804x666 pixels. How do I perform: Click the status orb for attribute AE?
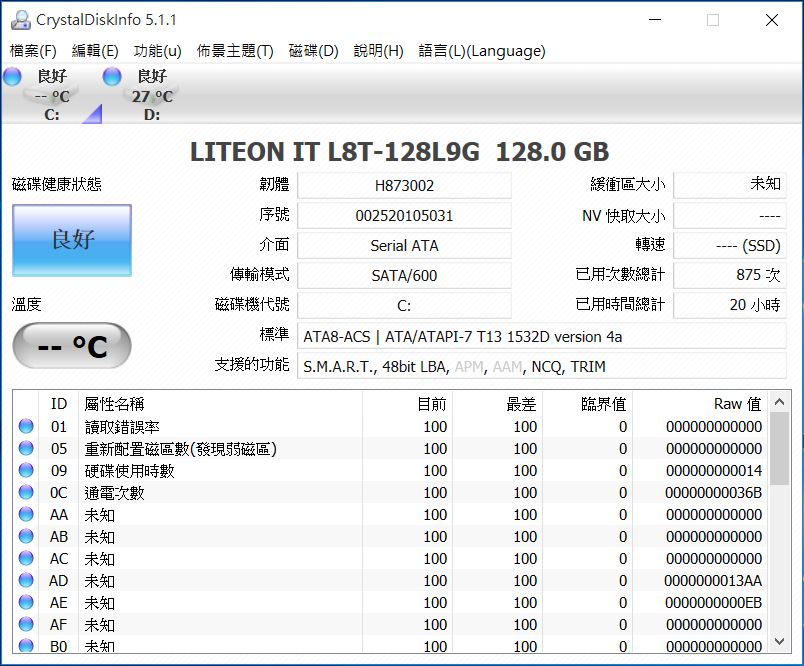[x=26, y=602]
